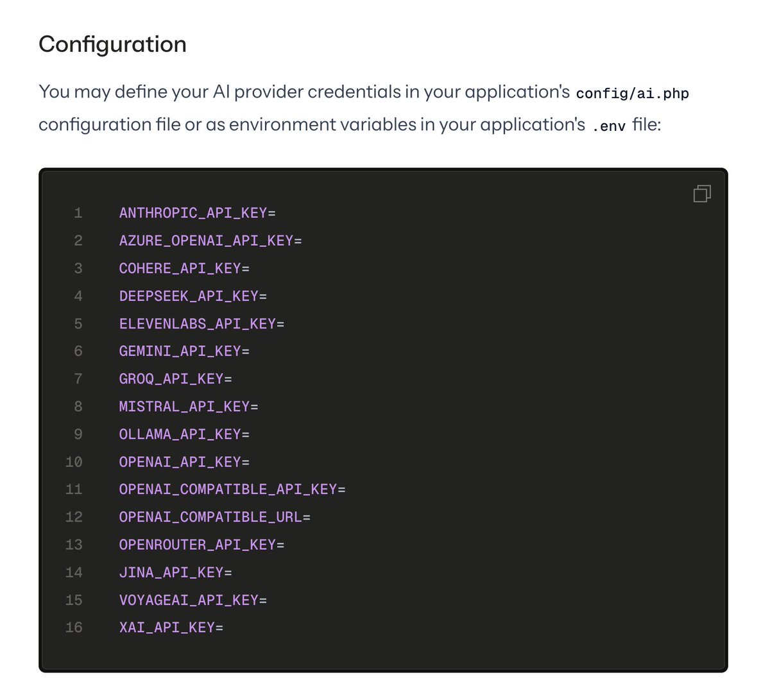Click the DEEPSEEK_API_KEY= line
Image resolution: width=770 pixels, height=700 pixels.
193,296
